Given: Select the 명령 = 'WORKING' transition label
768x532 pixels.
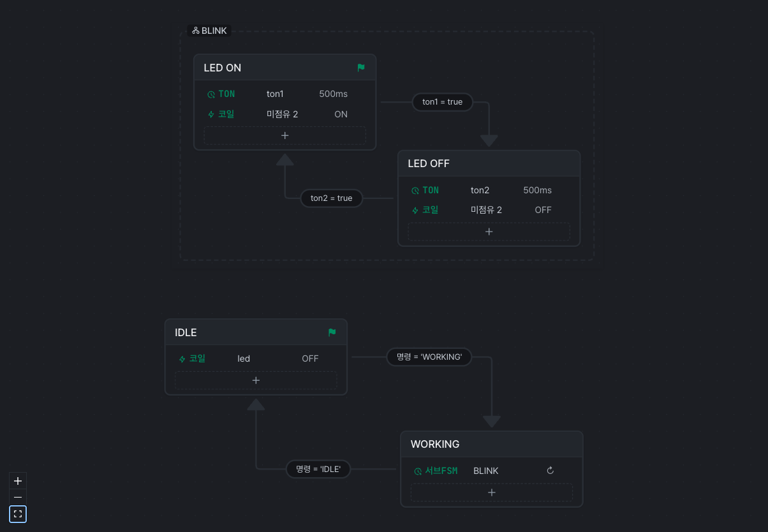Looking at the screenshot, I should (429, 357).
